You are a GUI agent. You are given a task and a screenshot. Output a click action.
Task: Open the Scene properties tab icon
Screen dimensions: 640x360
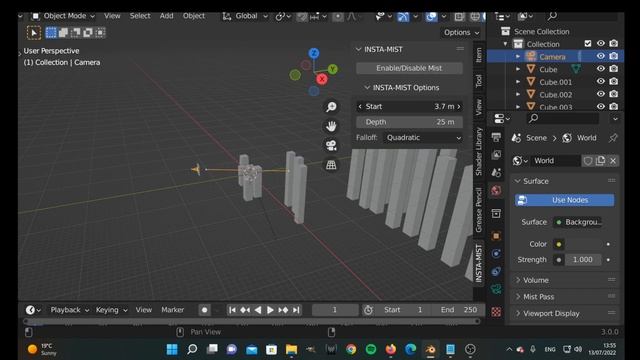tap(496, 173)
